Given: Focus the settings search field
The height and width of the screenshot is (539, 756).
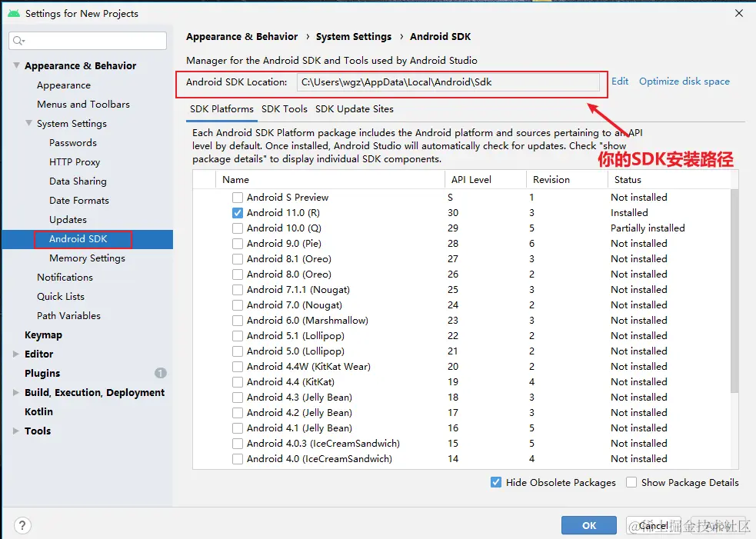Looking at the screenshot, I should pyautogui.click(x=88, y=41).
